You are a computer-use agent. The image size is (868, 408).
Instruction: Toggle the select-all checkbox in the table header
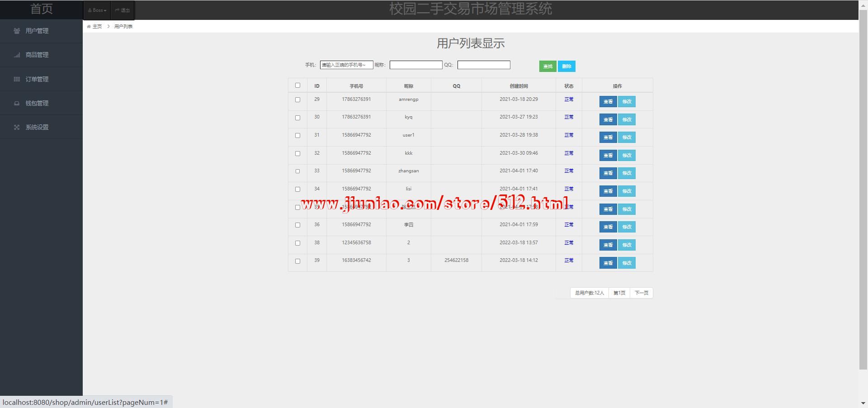pyautogui.click(x=297, y=85)
